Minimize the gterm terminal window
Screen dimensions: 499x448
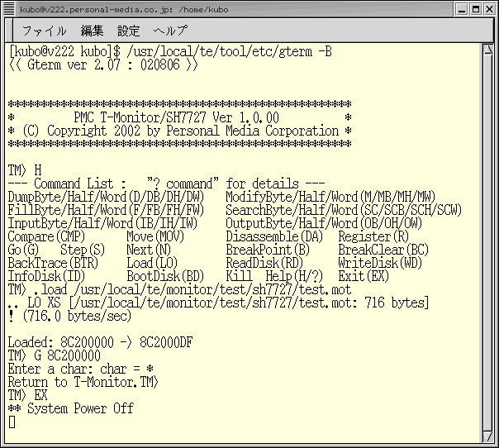click(x=462, y=9)
